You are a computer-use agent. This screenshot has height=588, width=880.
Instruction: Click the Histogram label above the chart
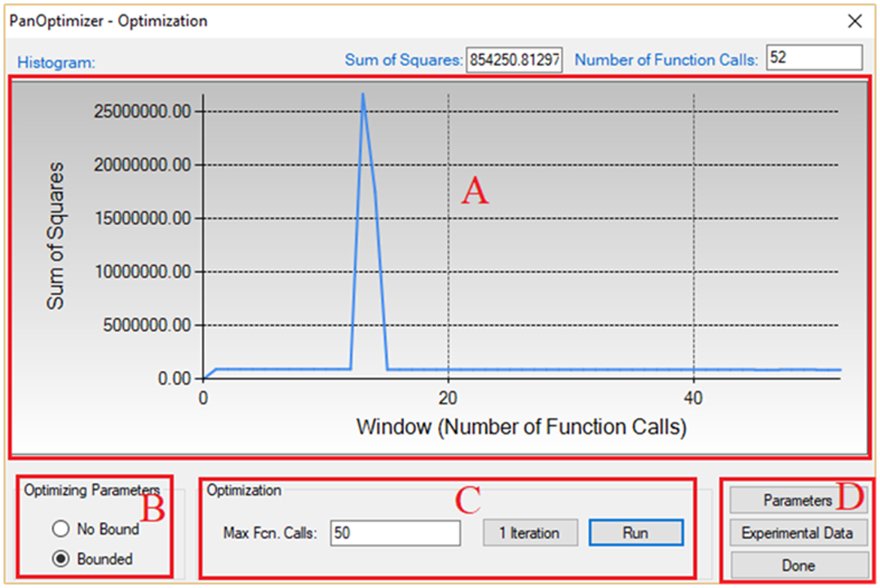pos(57,62)
